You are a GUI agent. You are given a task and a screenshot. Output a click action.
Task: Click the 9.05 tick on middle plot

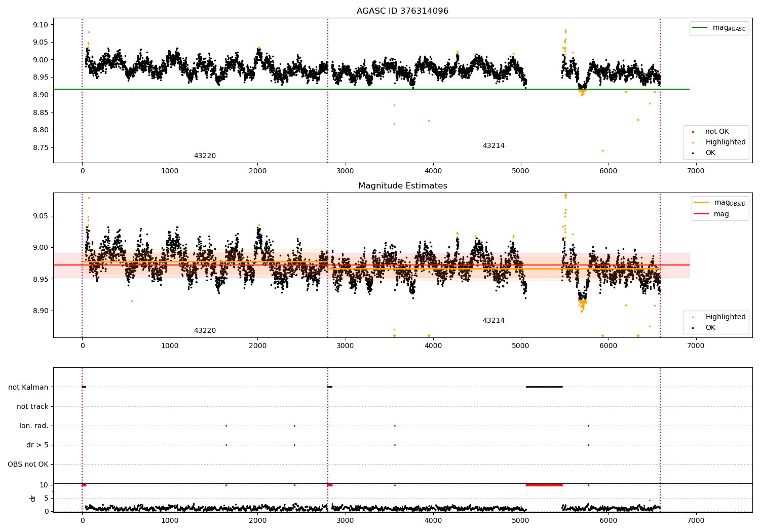pyautogui.click(x=40, y=216)
